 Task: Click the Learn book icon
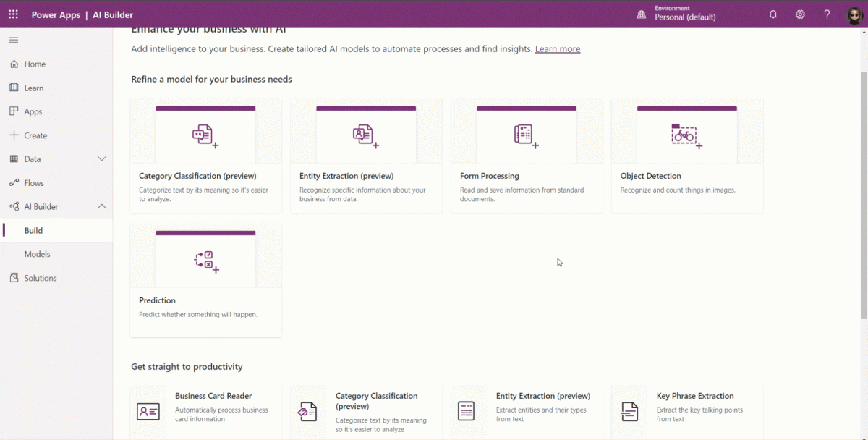coord(14,88)
